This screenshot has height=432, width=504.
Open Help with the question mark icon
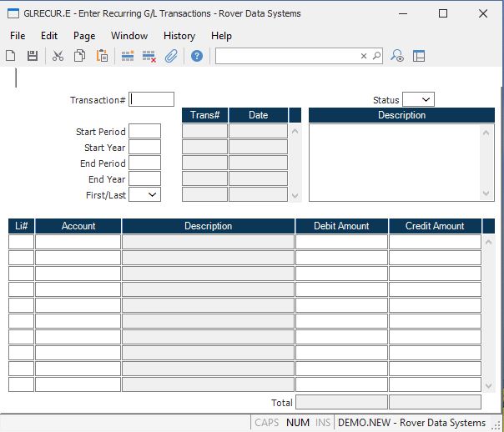coord(197,56)
